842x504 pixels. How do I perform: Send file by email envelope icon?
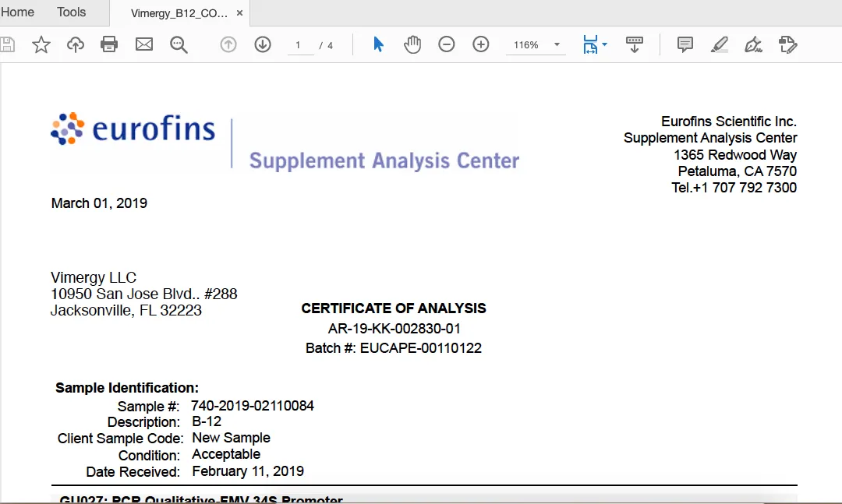pyautogui.click(x=144, y=45)
